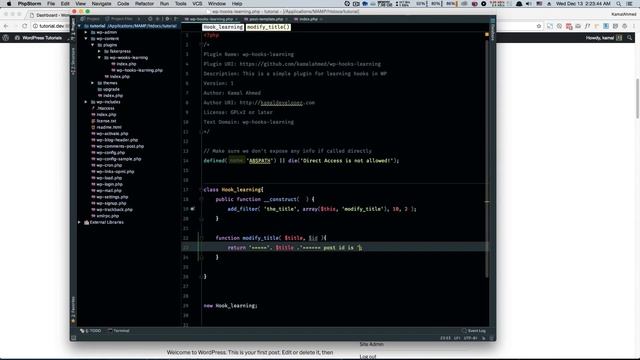Fold the modify_title function on line 22
The height and width of the screenshot is (360, 640).
click(x=201, y=238)
